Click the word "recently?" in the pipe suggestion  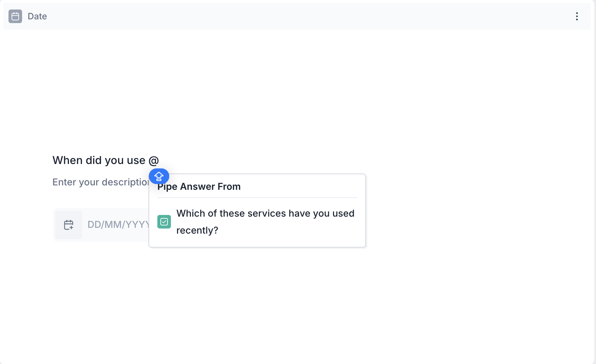click(197, 231)
